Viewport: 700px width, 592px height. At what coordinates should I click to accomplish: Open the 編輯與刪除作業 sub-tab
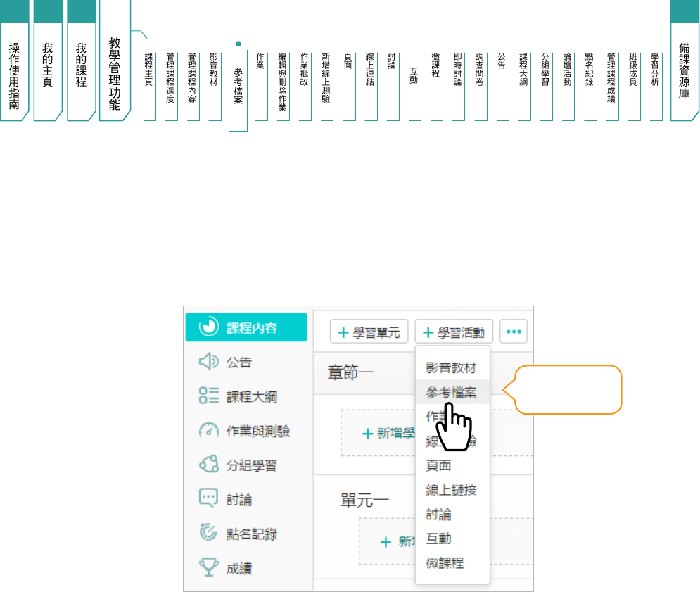pyautogui.click(x=283, y=87)
